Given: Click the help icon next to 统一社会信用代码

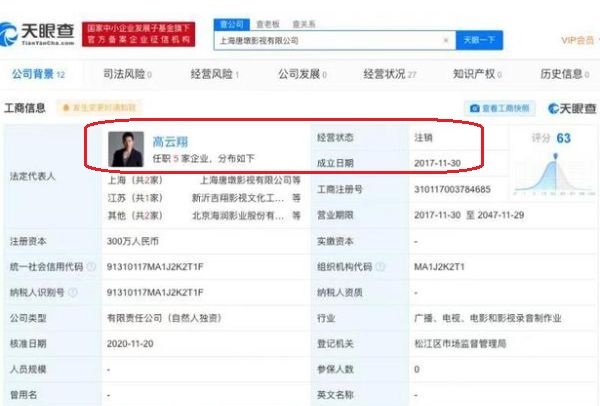Looking at the screenshot, I should [91, 267].
